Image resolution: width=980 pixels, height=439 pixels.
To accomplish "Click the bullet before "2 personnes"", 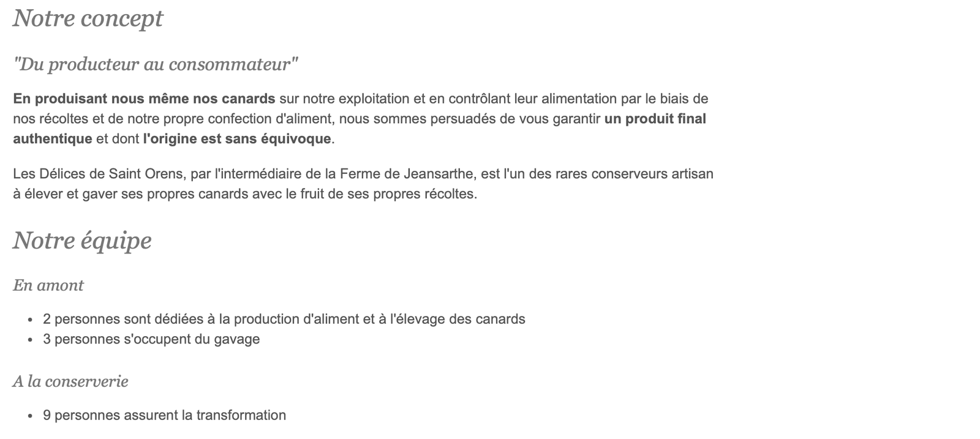I will pos(30,320).
